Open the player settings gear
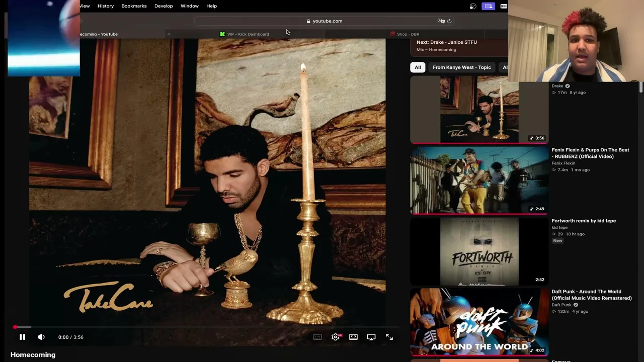 click(336, 337)
